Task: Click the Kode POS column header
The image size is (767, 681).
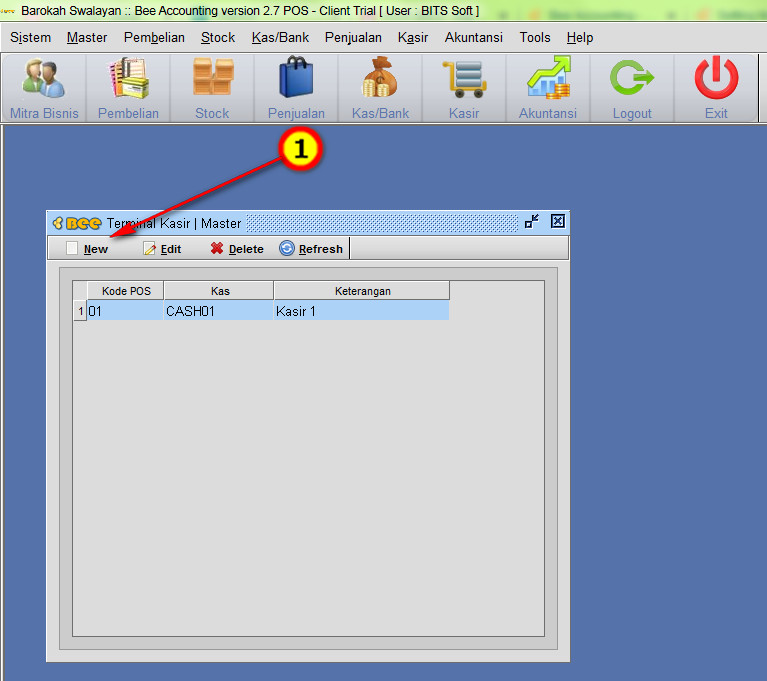Action: pyautogui.click(x=126, y=291)
